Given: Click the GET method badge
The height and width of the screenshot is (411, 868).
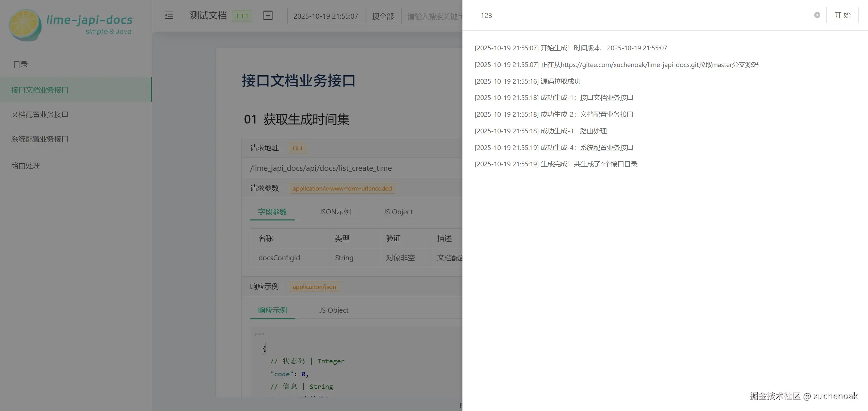Looking at the screenshot, I should [x=297, y=148].
